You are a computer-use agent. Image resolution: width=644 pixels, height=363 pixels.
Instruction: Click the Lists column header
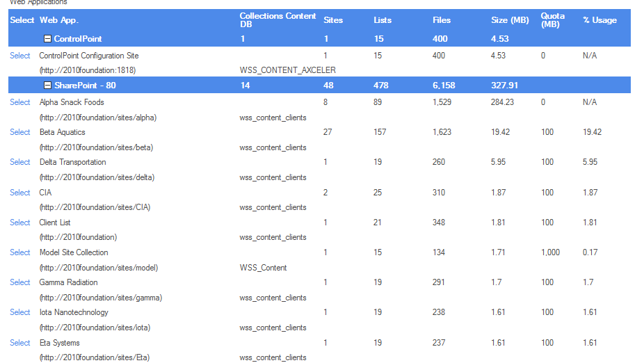tap(382, 20)
